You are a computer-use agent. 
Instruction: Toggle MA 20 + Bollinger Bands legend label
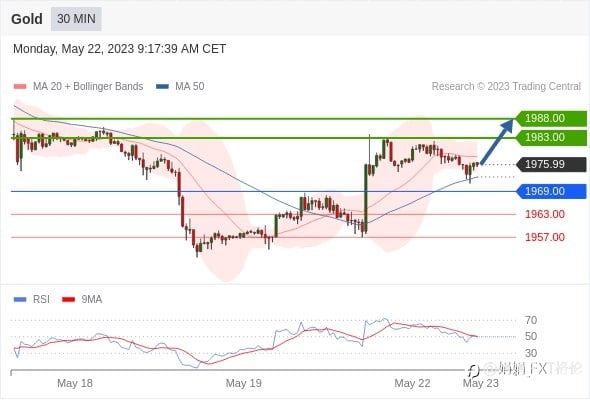pyautogui.click(x=88, y=87)
